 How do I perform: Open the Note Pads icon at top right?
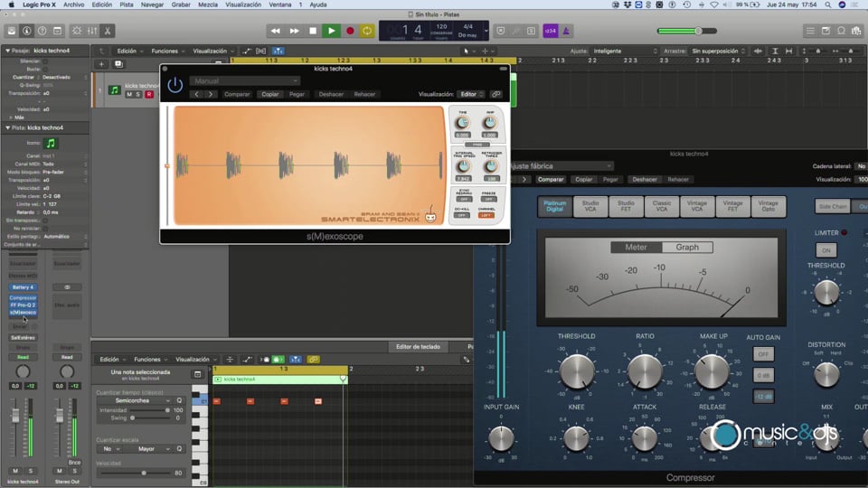coord(826,31)
